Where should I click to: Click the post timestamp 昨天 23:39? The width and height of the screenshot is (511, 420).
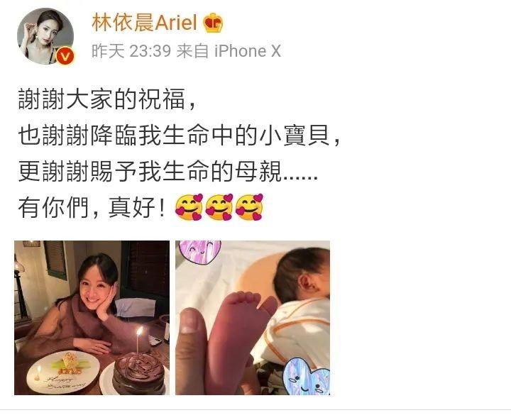(x=131, y=51)
